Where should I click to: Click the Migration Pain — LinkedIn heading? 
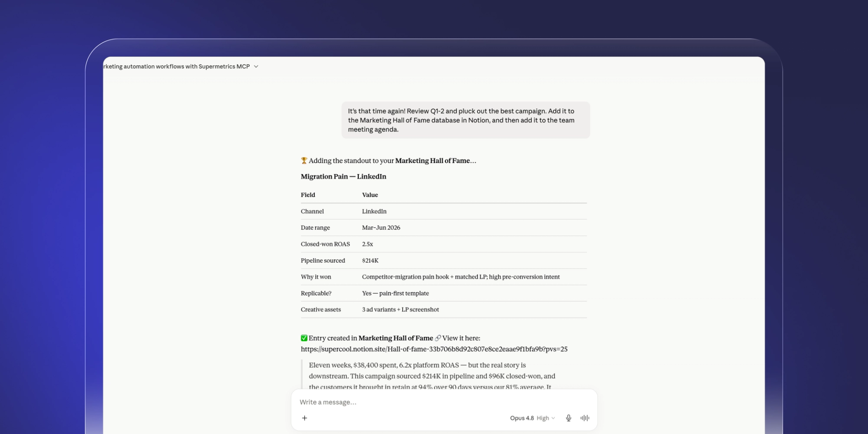(x=344, y=177)
